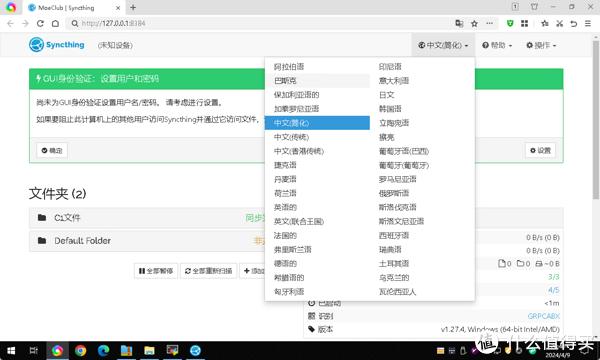Open the translate page icon in address bar
600x360 pixels.
(459, 23)
